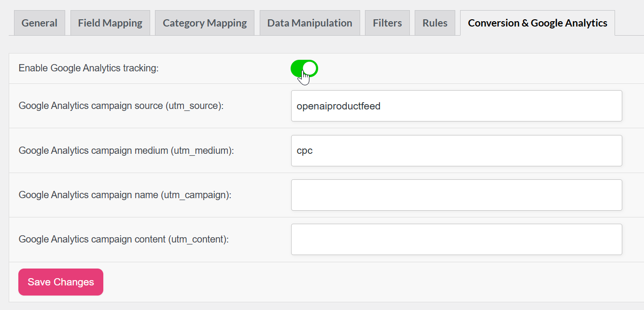Click the campaign content (utm_content) label
The height and width of the screenshot is (310, 644).
124,239
